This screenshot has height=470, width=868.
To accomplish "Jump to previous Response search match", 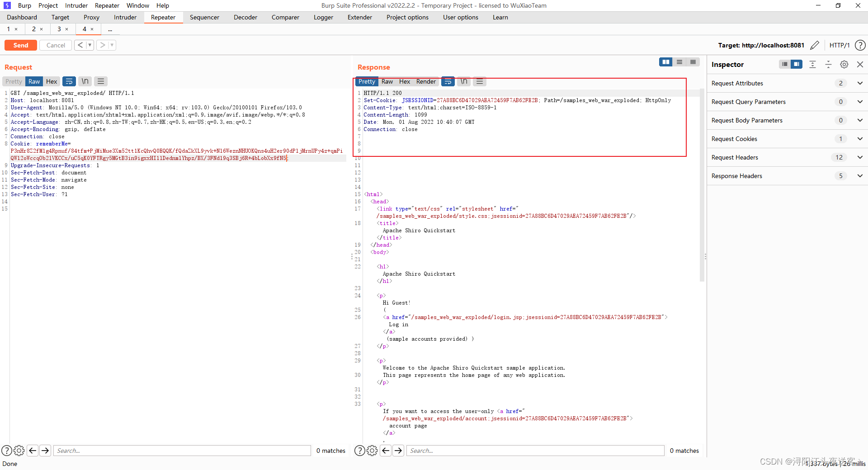I will (386, 451).
